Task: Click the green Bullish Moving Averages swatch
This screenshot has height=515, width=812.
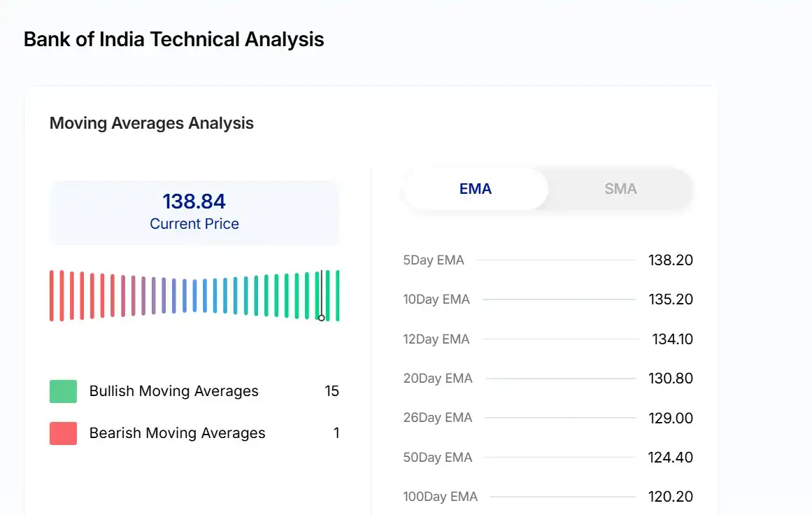Action: (63, 391)
